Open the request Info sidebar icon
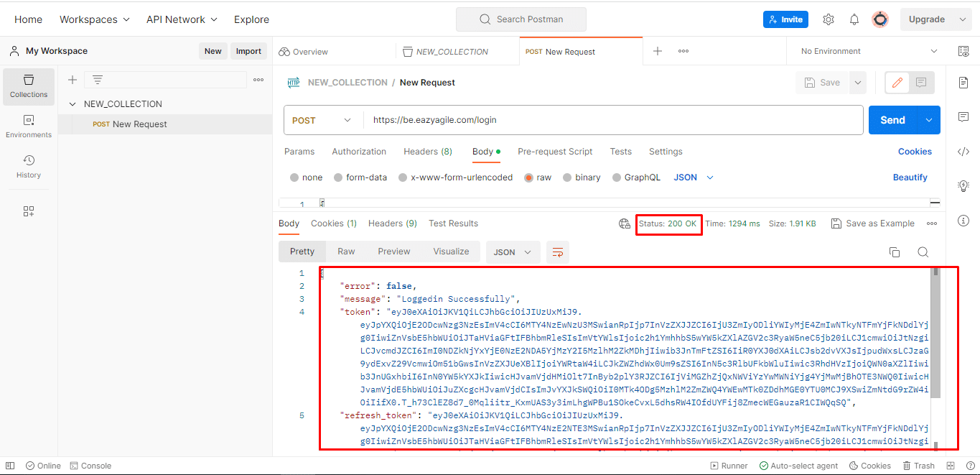The width and height of the screenshot is (980, 475). pos(963,221)
